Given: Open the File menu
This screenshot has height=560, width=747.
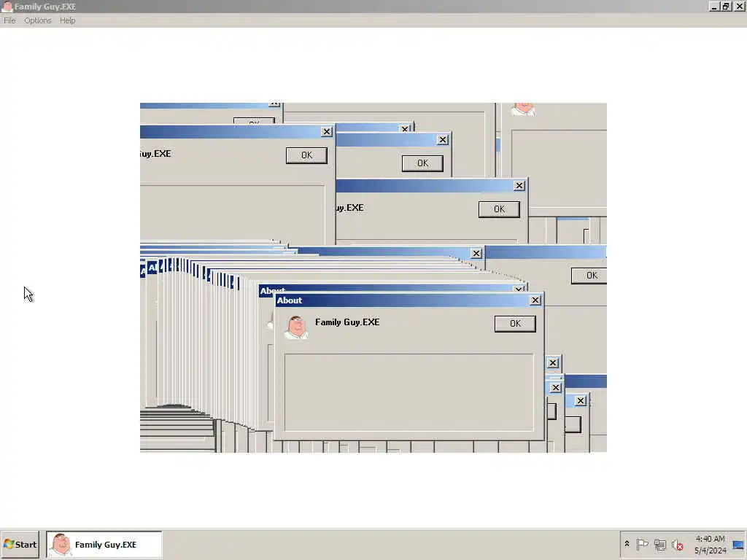Looking at the screenshot, I should click(x=9, y=20).
